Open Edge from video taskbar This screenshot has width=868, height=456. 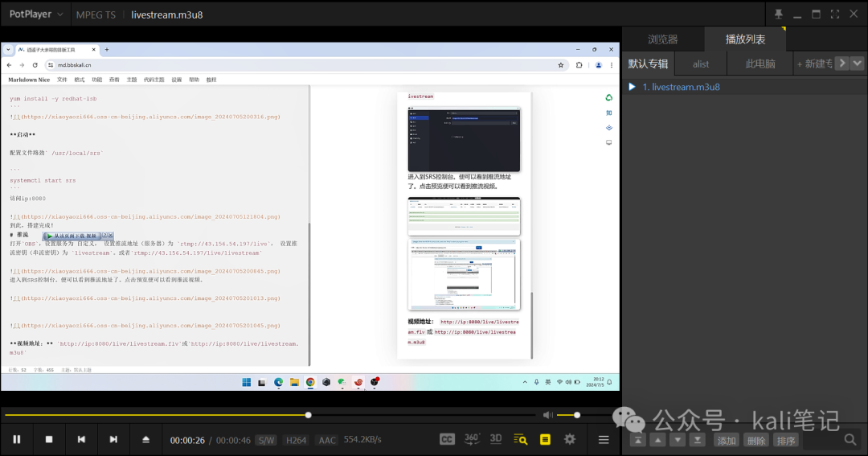point(278,382)
